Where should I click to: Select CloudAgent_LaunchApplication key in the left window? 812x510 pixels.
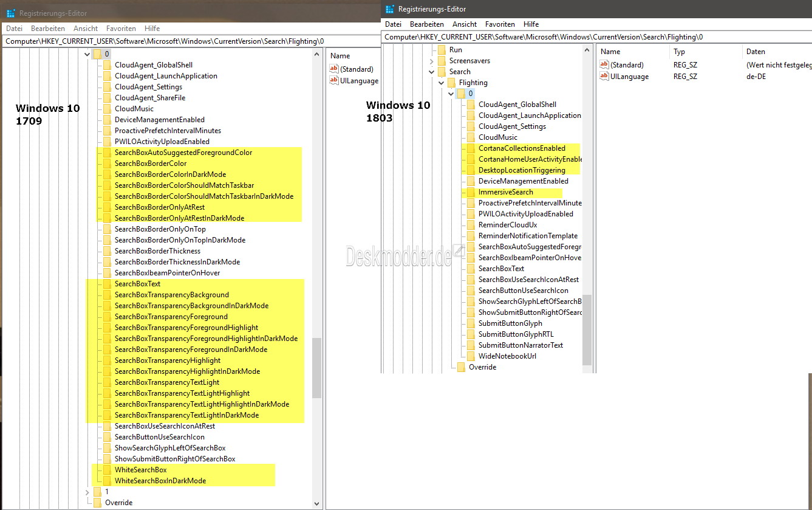pyautogui.click(x=166, y=76)
